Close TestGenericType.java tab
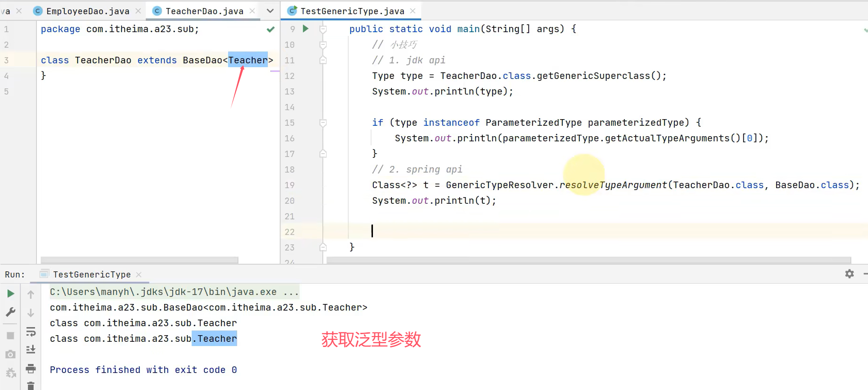Screen dimensions: 868x390 413,11
